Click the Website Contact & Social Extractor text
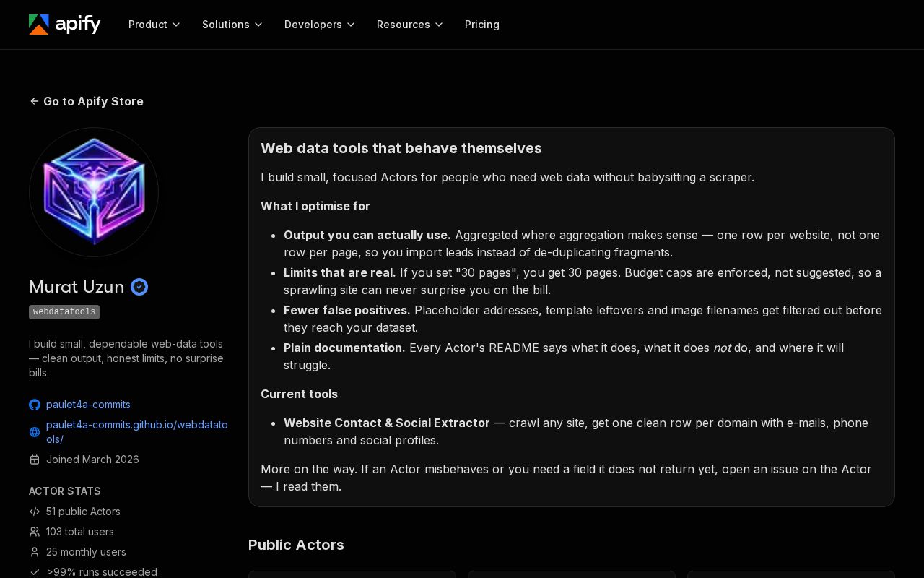The height and width of the screenshot is (578, 924). pos(387,423)
